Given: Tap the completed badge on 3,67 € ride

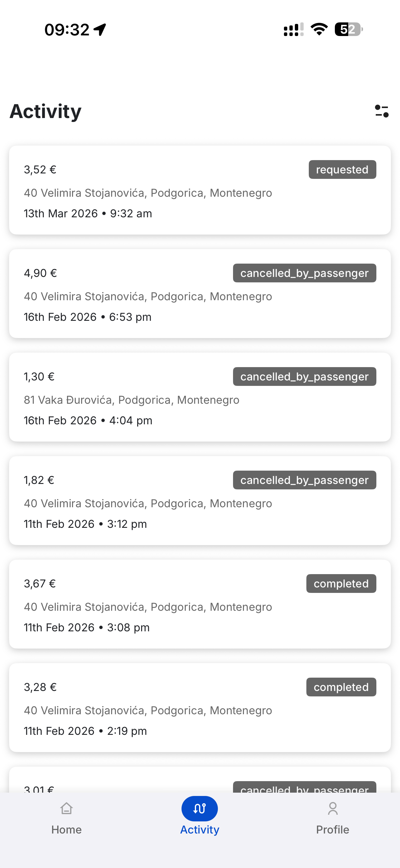Looking at the screenshot, I should pyautogui.click(x=341, y=584).
